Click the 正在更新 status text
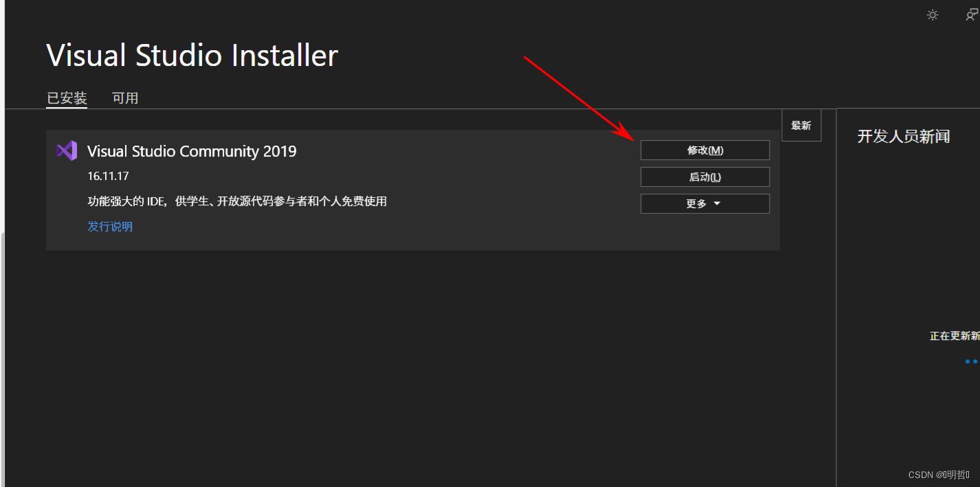Screen dimensions: 980x487 (x=955, y=336)
